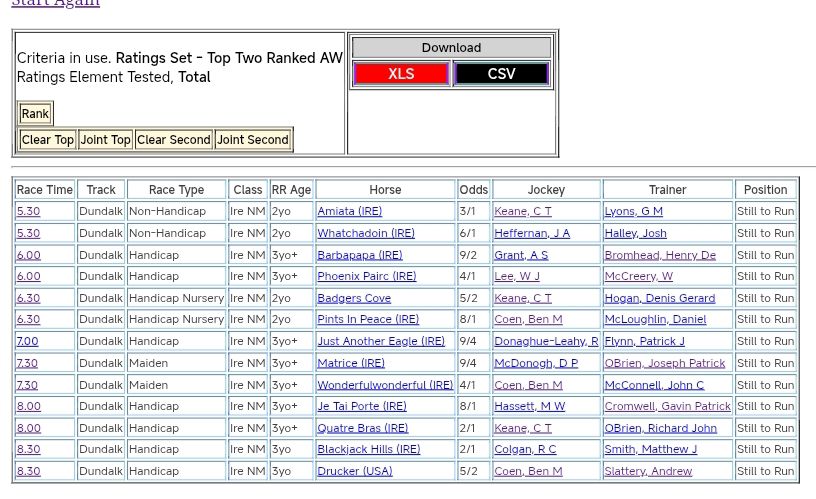The height and width of the screenshot is (499, 816).
Task: Open horse link Amiata (IRE)
Action: pos(349,211)
